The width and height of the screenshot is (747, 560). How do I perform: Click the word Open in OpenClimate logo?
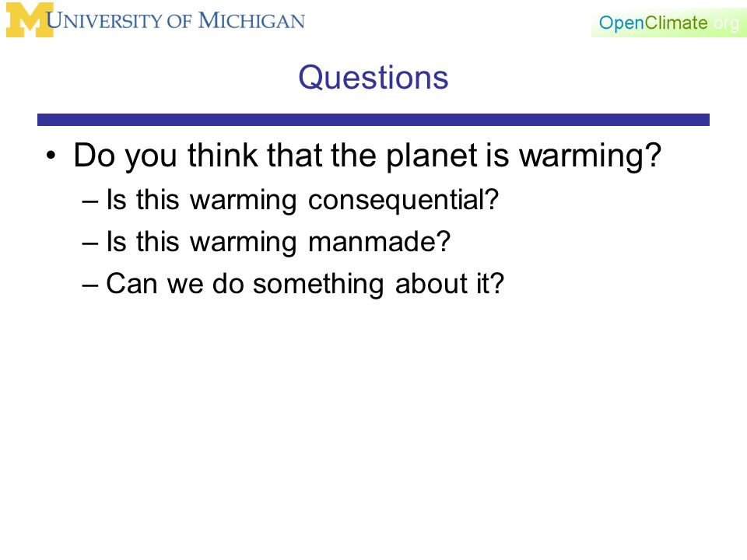click(621, 23)
